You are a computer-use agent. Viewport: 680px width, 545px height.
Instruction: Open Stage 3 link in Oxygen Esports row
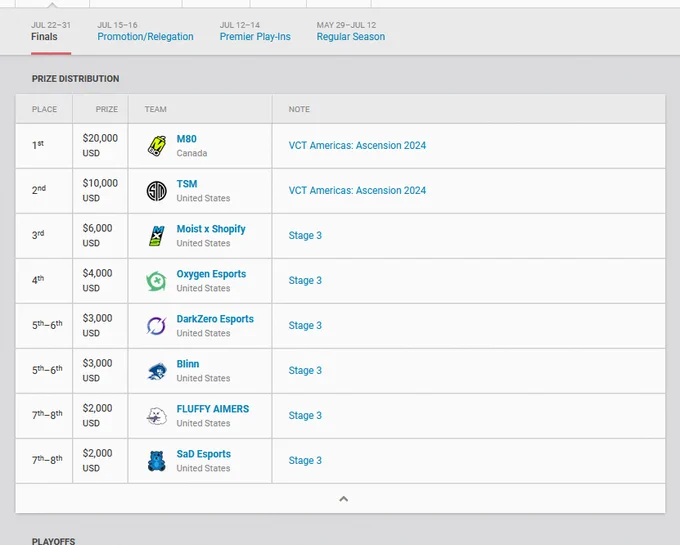point(305,281)
